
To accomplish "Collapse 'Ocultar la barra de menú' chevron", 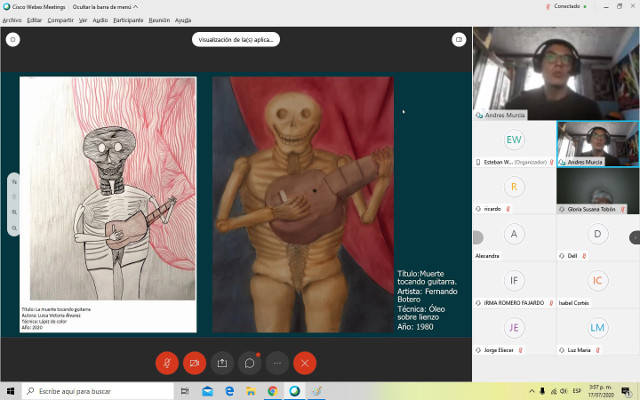I will pos(136,7).
